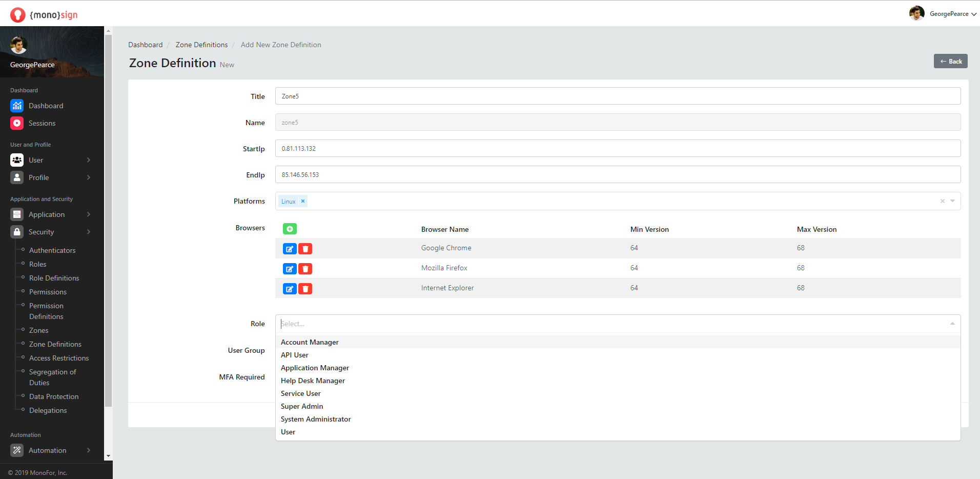This screenshot has height=479, width=980.
Task: Click into the StartIp input field
Action: (618, 149)
